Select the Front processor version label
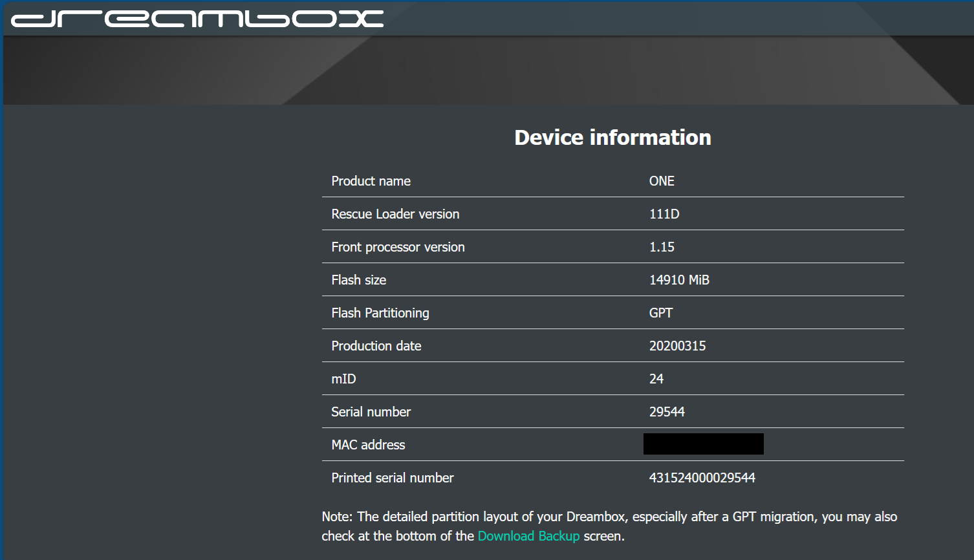The height and width of the screenshot is (560, 974). click(398, 247)
